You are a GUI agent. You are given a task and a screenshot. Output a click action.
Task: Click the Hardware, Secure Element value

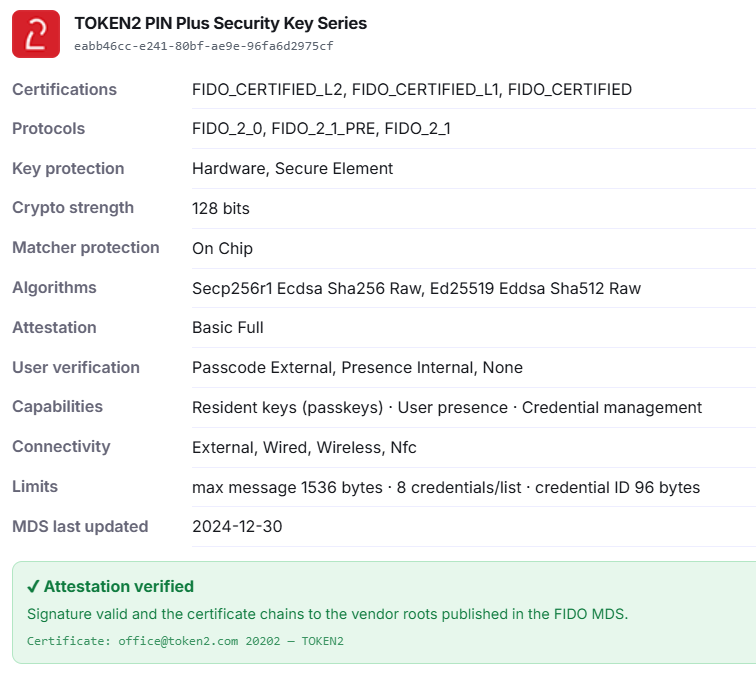[x=292, y=169]
